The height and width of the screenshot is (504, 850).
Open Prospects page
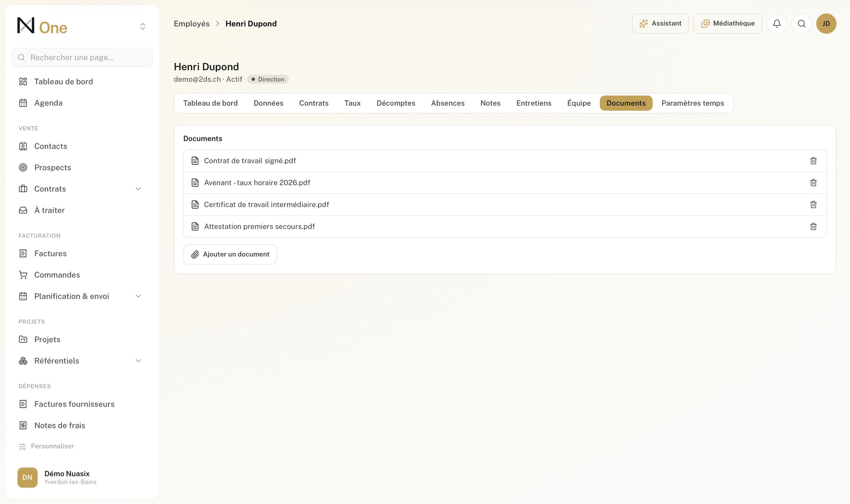coord(82,167)
